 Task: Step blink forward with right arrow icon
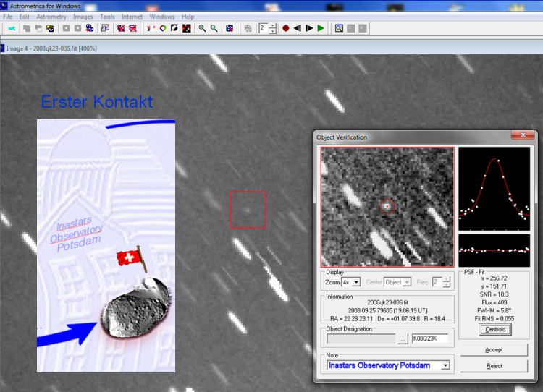[308, 28]
